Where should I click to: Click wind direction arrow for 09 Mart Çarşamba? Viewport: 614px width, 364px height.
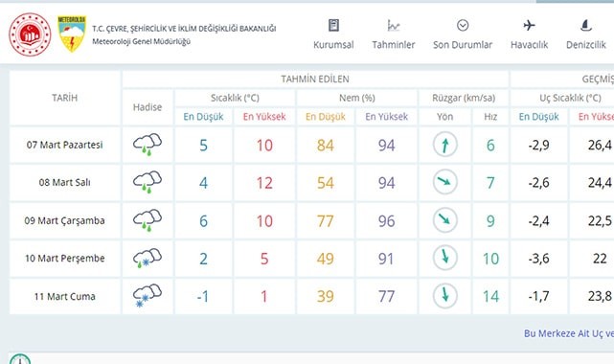click(x=445, y=220)
